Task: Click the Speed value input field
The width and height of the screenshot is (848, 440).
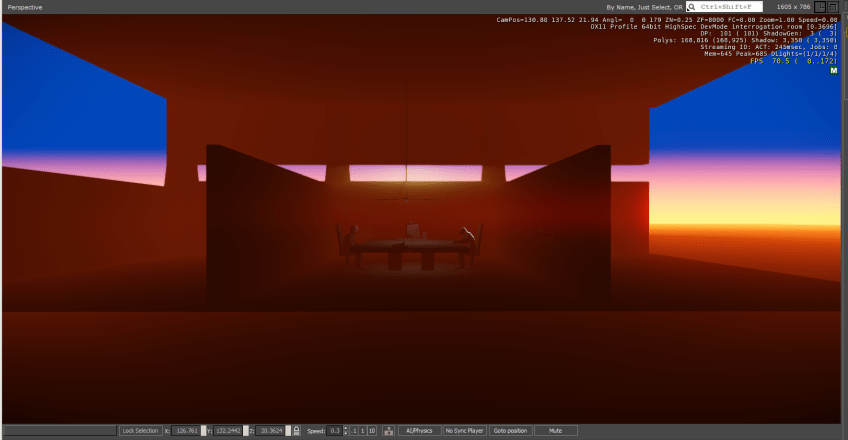Action: click(334, 430)
